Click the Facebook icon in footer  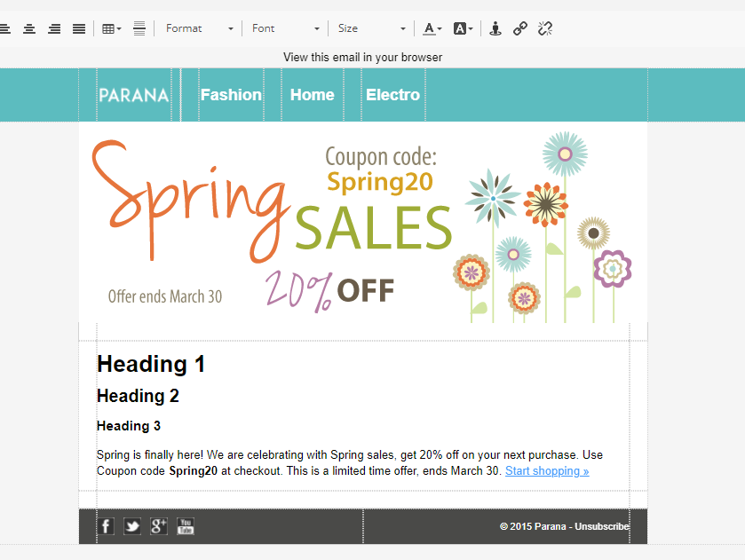pos(106,526)
